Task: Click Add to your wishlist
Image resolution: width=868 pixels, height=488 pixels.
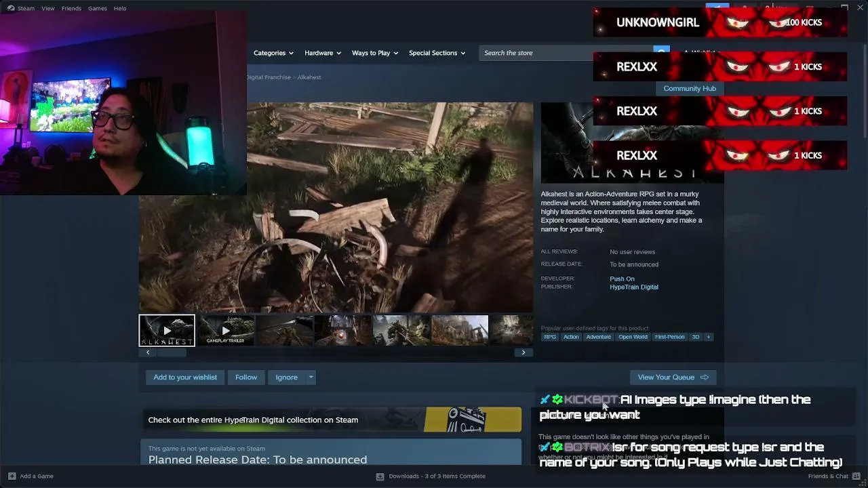Action: point(185,378)
